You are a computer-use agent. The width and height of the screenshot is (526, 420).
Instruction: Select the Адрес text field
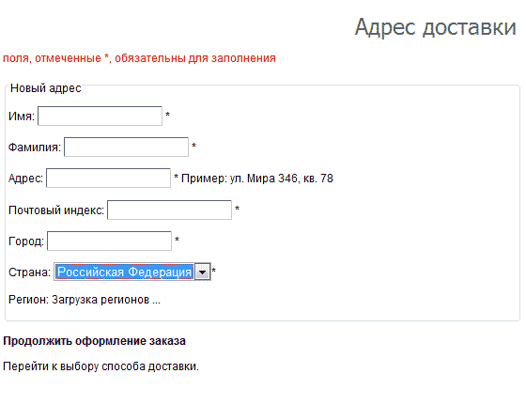point(108,178)
